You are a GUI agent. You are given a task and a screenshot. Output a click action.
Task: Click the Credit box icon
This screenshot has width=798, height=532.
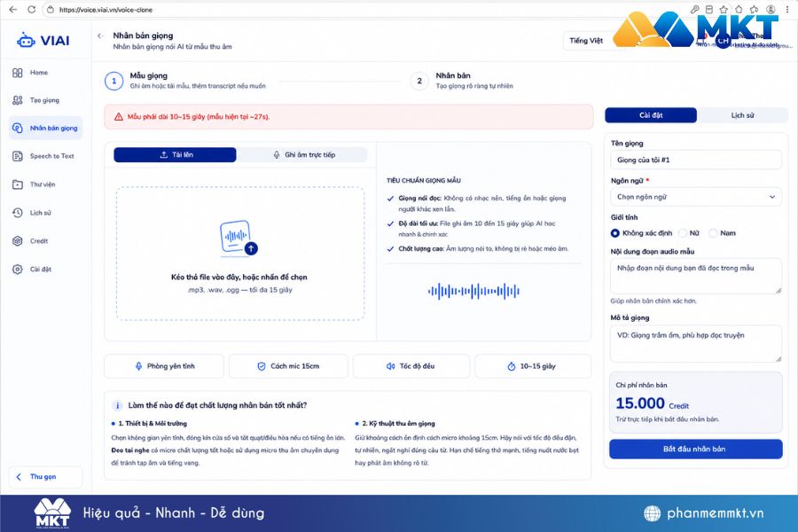(18, 241)
